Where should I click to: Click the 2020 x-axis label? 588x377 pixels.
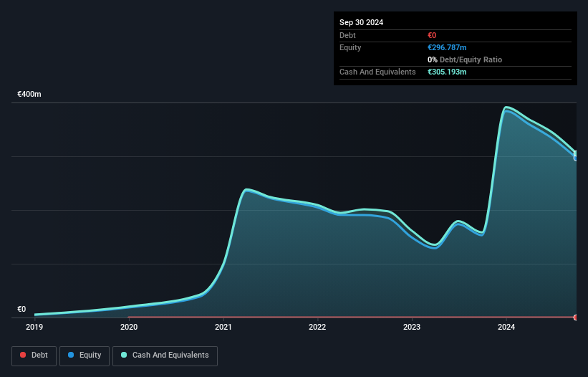[129, 327]
